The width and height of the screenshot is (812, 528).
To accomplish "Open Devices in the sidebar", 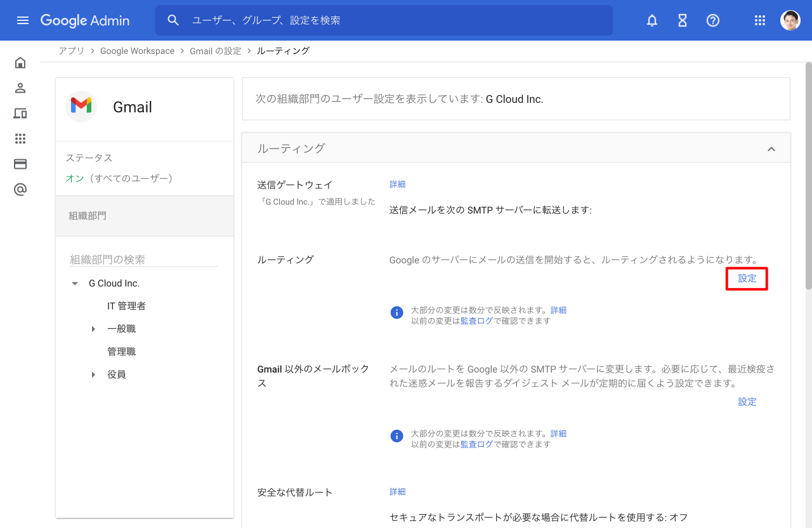I will point(20,113).
